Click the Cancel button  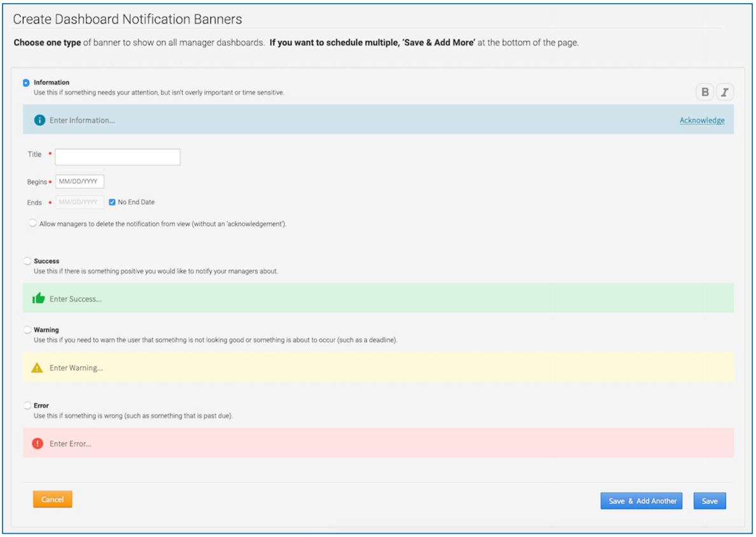click(52, 499)
